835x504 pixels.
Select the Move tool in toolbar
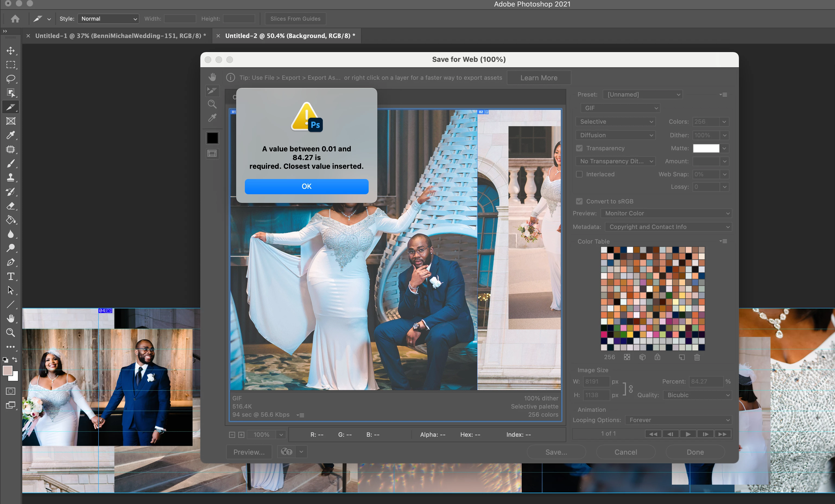tap(11, 51)
